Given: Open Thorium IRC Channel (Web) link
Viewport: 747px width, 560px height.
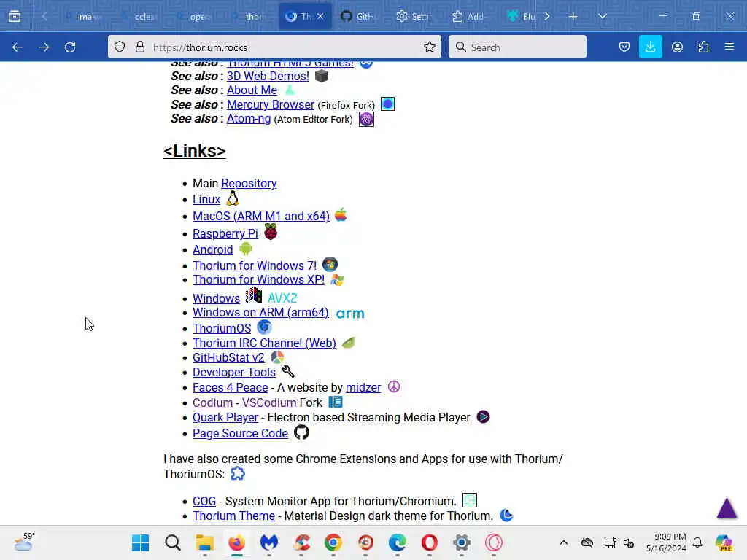Looking at the screenshot, I should click(264, 343).
